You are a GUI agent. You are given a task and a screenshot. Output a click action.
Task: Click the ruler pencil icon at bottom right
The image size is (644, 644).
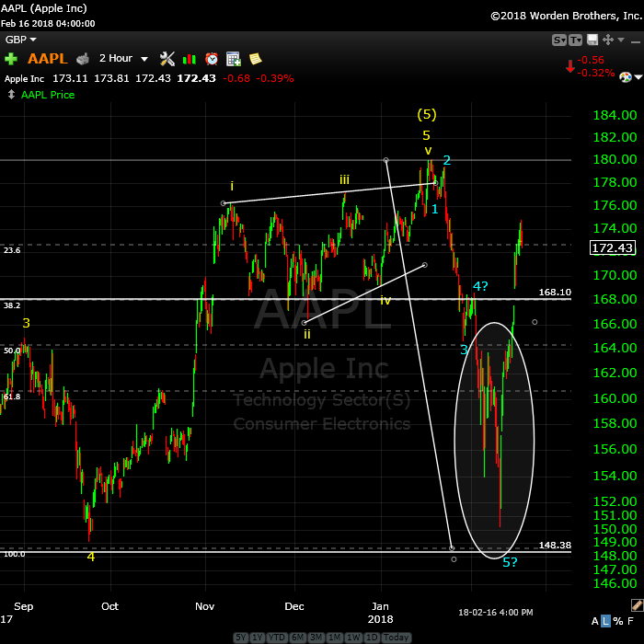point(637,605)
